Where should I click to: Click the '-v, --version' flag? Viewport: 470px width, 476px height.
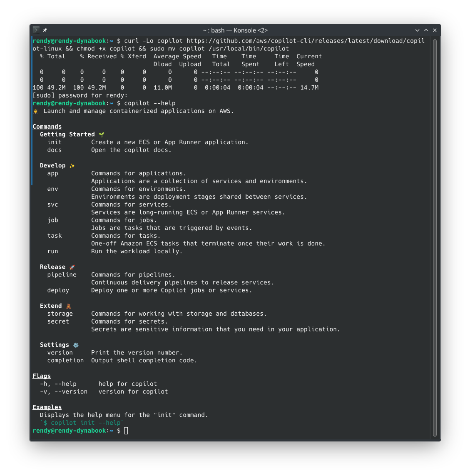coord(63,391)
